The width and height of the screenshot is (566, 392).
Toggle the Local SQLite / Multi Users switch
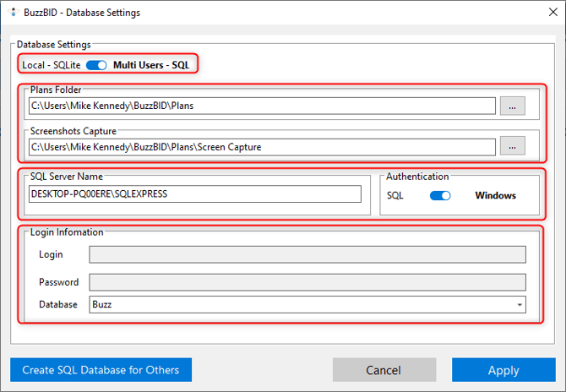96,65
